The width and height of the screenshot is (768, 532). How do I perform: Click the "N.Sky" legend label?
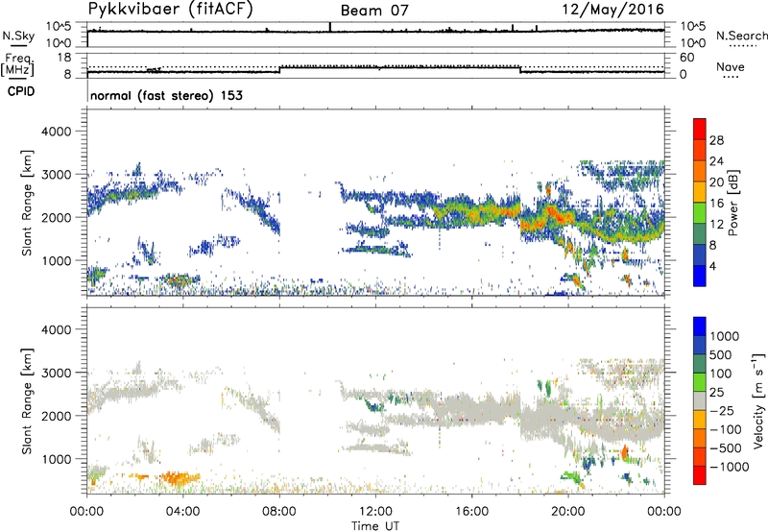18,36
